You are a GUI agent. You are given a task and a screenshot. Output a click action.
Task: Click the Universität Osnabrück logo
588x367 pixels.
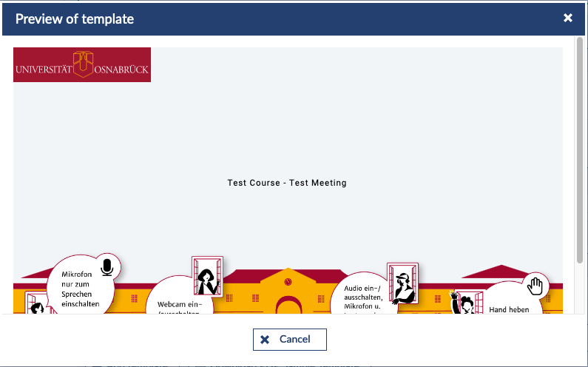click(82, 65)
